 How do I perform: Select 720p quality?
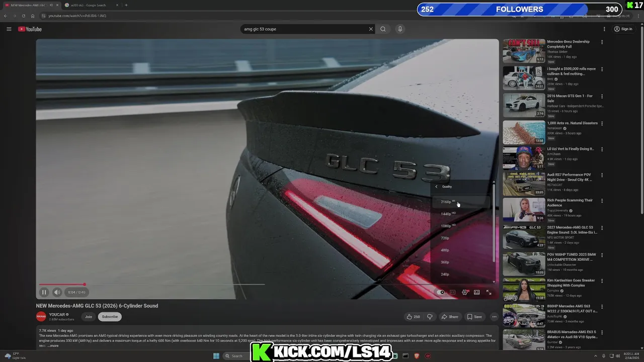[460, 238]
